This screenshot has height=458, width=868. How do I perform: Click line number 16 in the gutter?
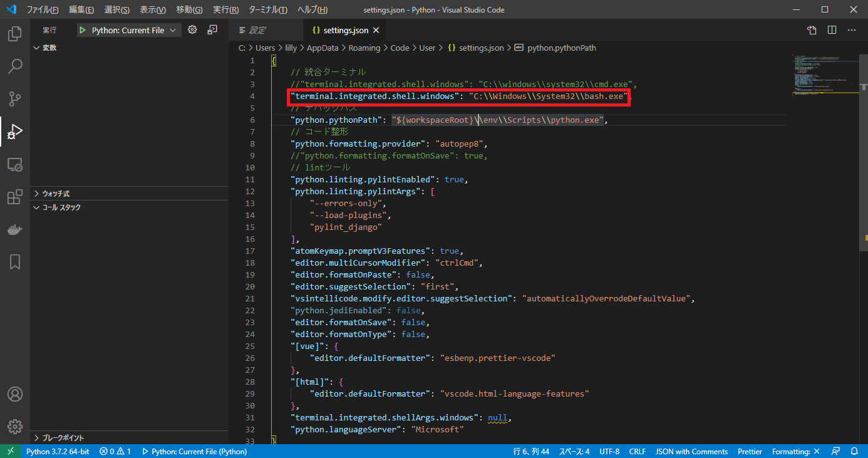pyautogui.click(x=250, y=239)
